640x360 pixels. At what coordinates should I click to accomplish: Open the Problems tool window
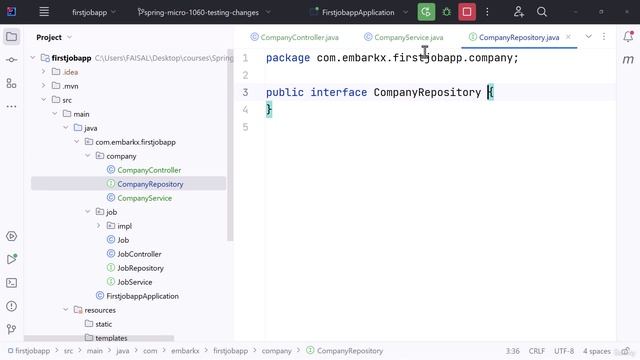(x=11, y=306)
